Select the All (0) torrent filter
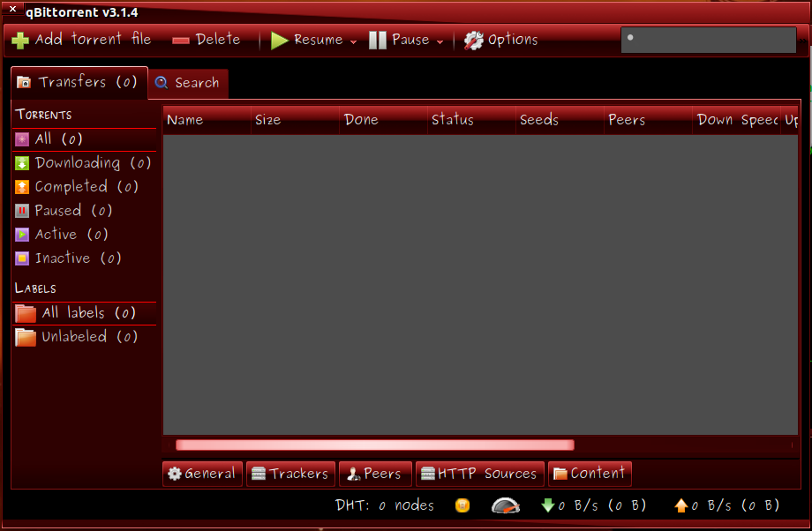The image size is (812, 531). tap(84, 139)
